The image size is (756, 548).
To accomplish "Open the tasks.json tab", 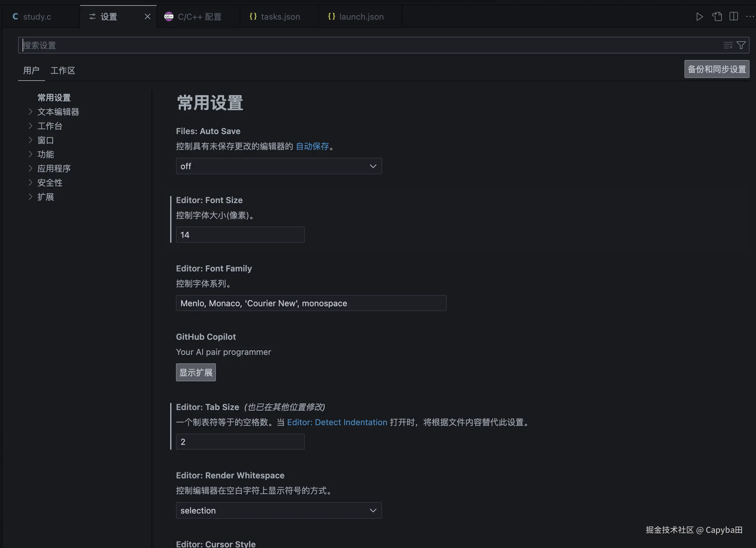I will click(280, 17).
